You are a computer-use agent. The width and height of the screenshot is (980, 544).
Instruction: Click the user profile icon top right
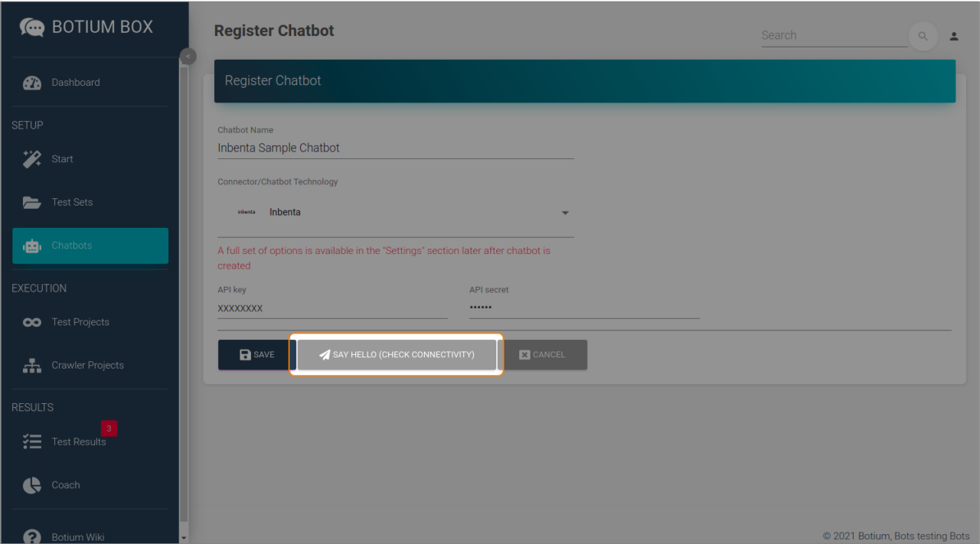[954, 36]
